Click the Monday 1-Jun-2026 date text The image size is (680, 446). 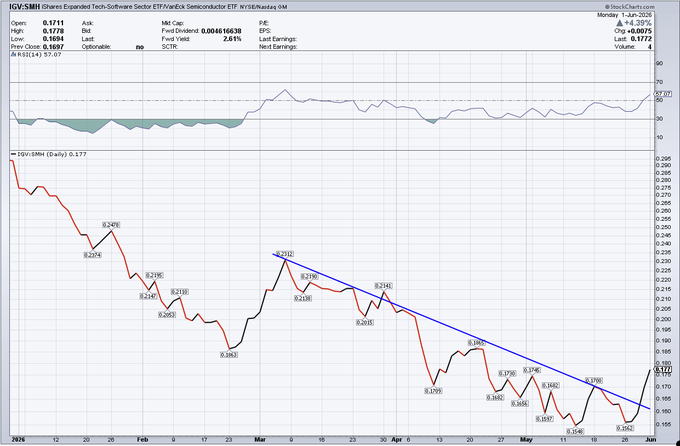(x=624, y=15)
